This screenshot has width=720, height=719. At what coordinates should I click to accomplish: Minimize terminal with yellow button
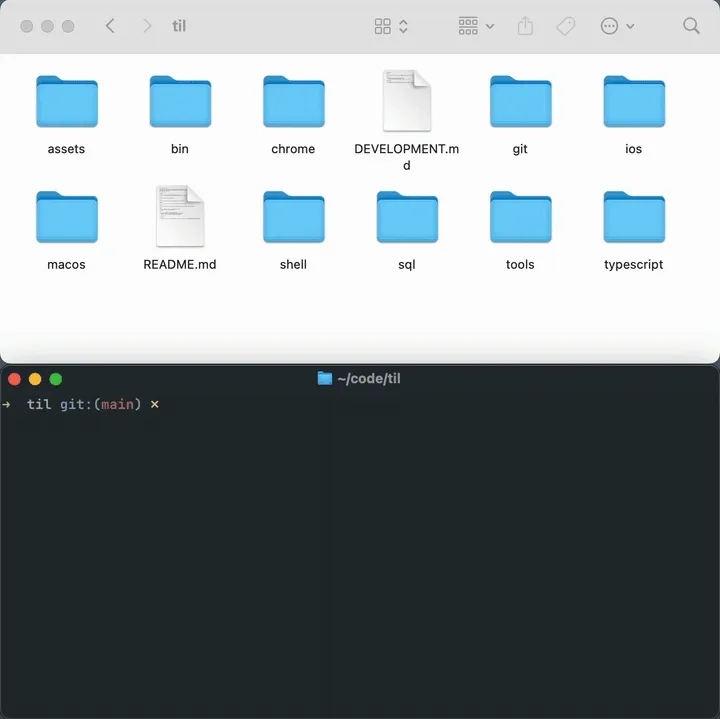click(x=35, y=379)
